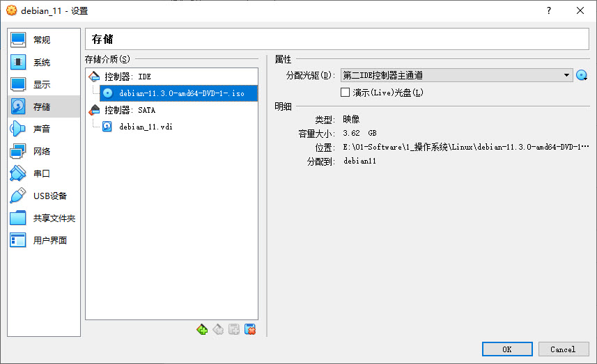Click the disk icon beside 存储
Image resolution: width=597 pixels, height=364 pixels.
tap(18, 106)
